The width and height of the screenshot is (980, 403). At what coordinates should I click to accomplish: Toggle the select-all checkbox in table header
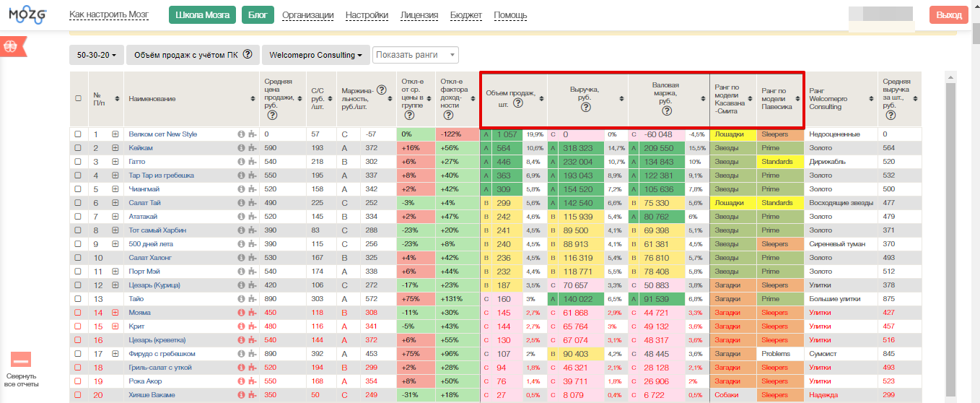[x=78, y=98]
